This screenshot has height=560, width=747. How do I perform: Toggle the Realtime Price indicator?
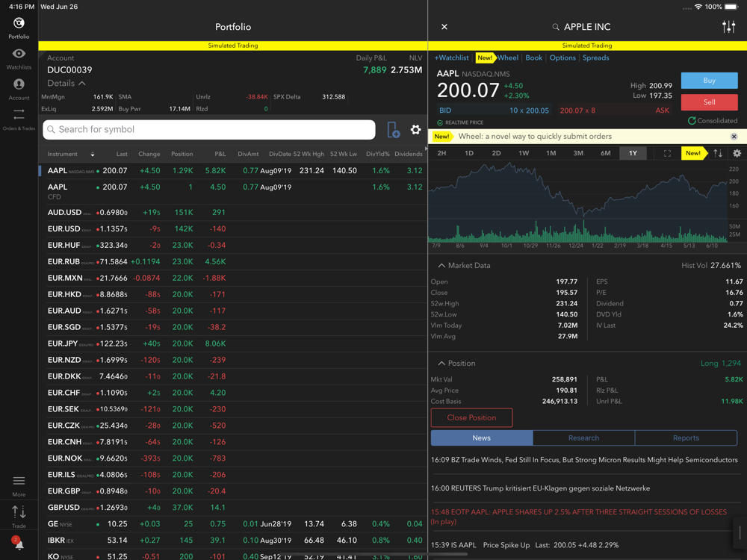click(x=460, y=122)
